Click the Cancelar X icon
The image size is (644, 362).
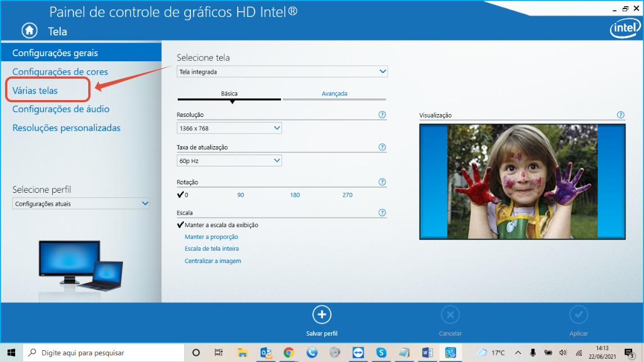pos(450,315)
